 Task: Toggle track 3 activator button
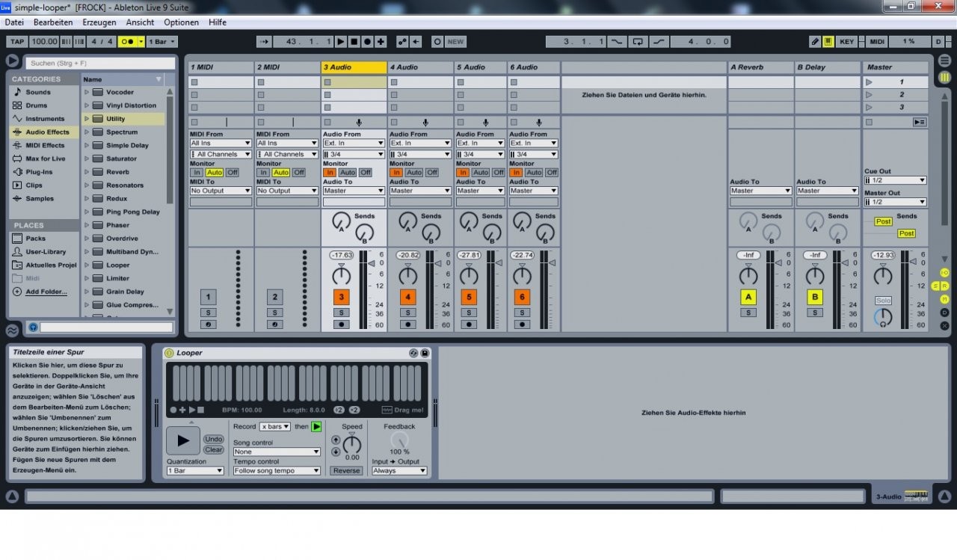(x=342, y=297)
